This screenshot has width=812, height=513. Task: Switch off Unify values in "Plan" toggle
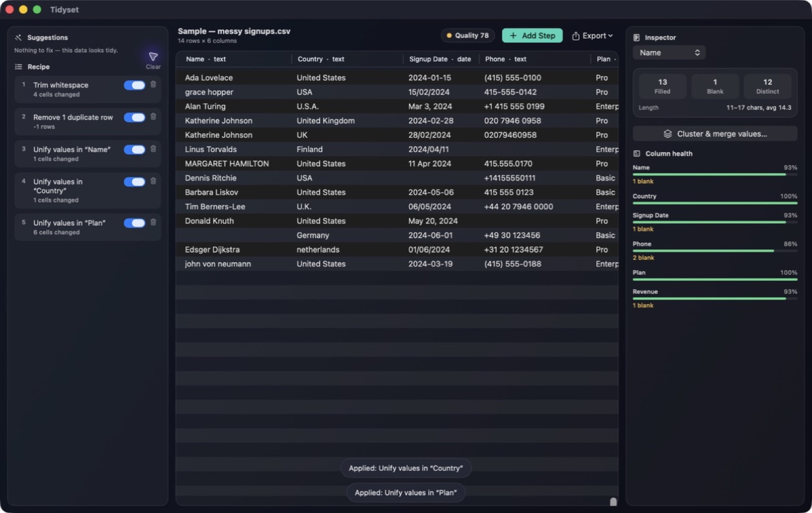click(x=134, y=223)
